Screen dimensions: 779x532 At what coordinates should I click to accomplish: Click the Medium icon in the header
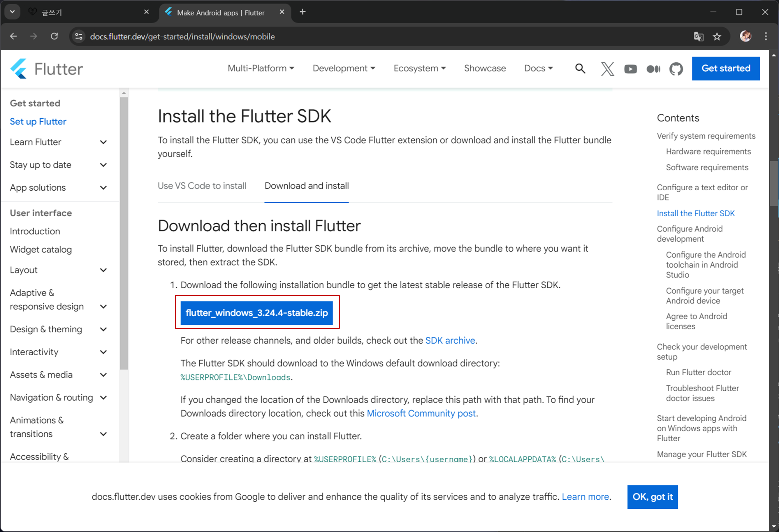click(x=653, y=69)
